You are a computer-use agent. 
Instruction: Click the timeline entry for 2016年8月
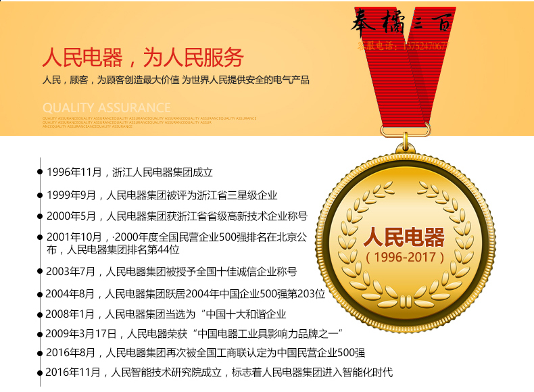click(205, 353)
